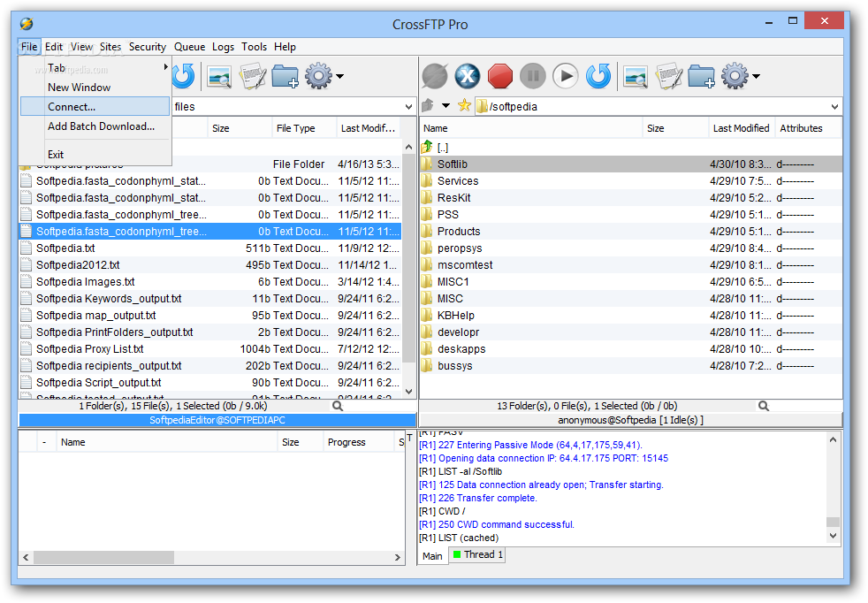Choose New Window from File menu
The width and height of the screenshot is (868, 603).
[95, 87]
